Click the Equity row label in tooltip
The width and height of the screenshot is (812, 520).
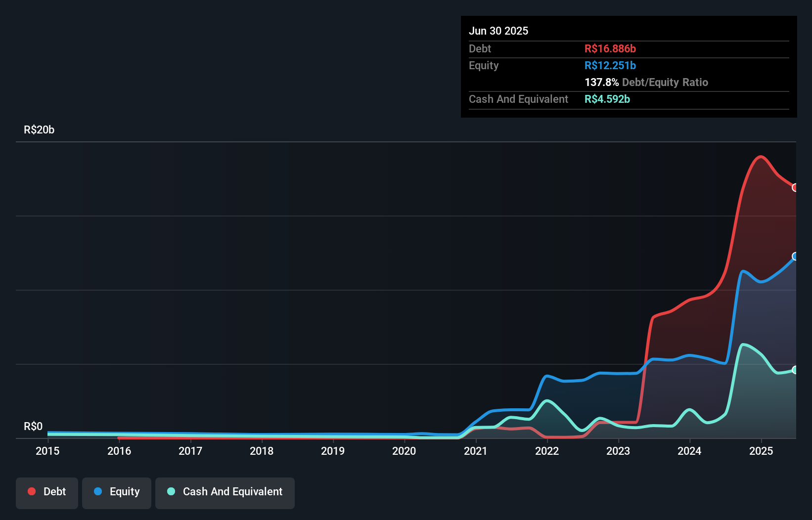pos(484,65)
